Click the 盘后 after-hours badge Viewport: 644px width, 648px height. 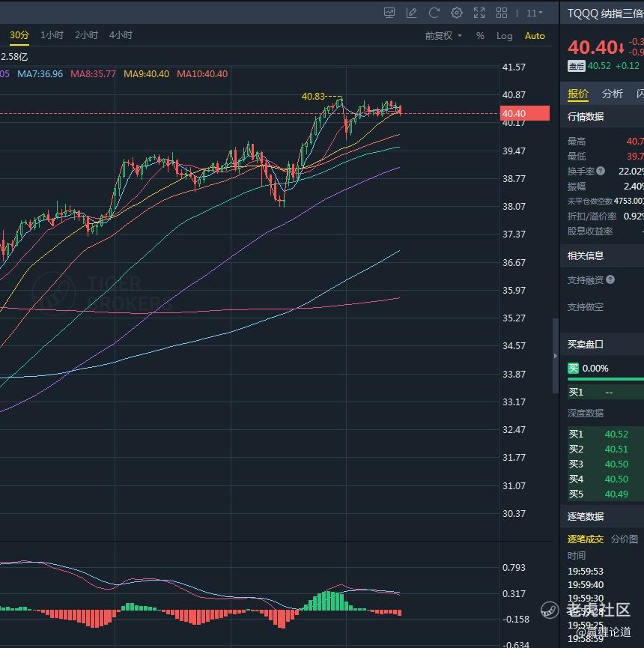577,66
